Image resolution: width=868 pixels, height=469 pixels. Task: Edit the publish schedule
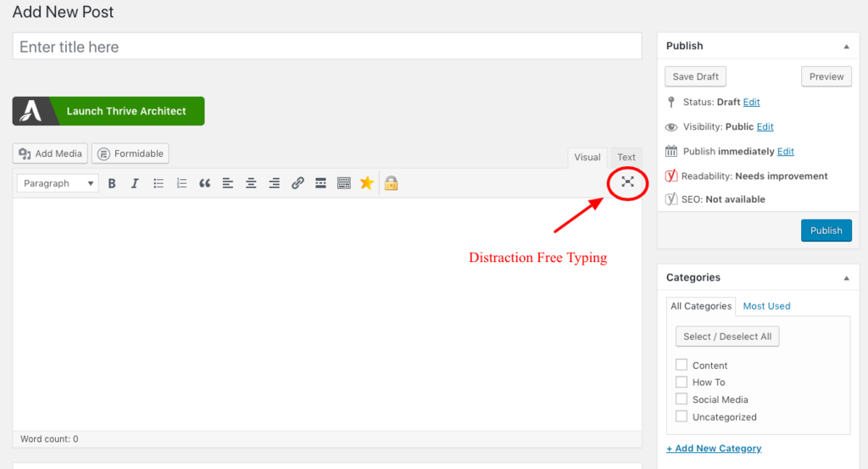(x=786, y=151)
